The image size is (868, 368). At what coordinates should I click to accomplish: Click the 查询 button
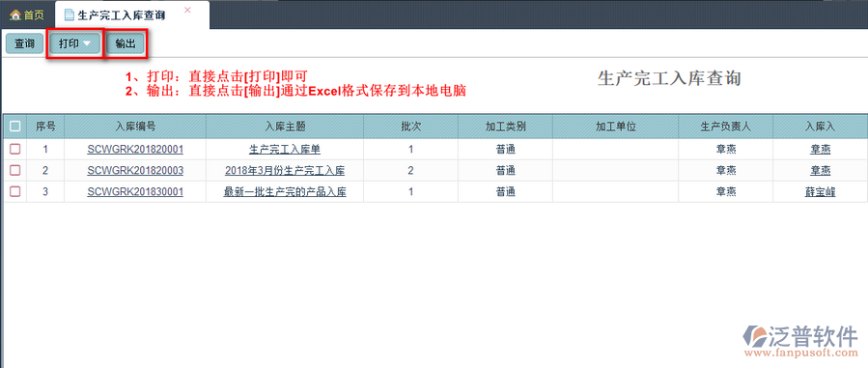[x=24, y=43]
